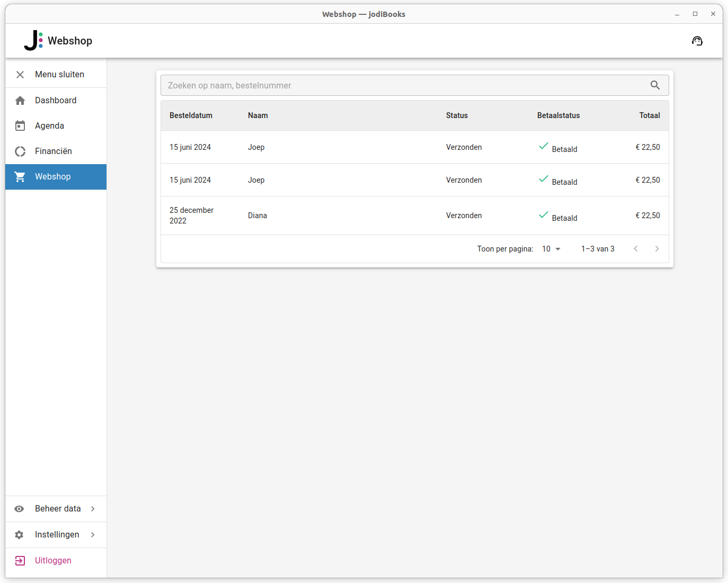728x583 pixels.
Task: Expand Instellingen chevron
Action: pos(93,535)
